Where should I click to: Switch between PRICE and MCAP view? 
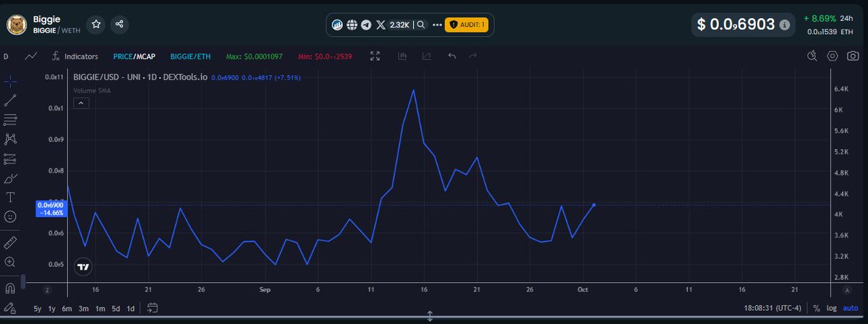[x=135, y=56]
